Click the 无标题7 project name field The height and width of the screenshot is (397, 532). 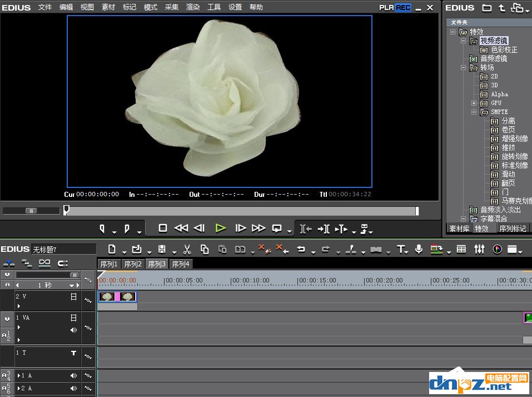(64, 250)
